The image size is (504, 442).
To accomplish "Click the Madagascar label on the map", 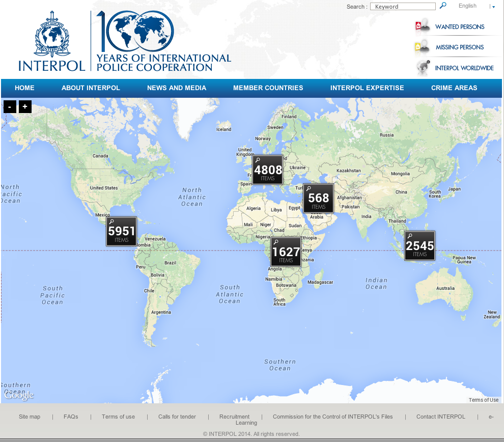I will click(320, 283).
